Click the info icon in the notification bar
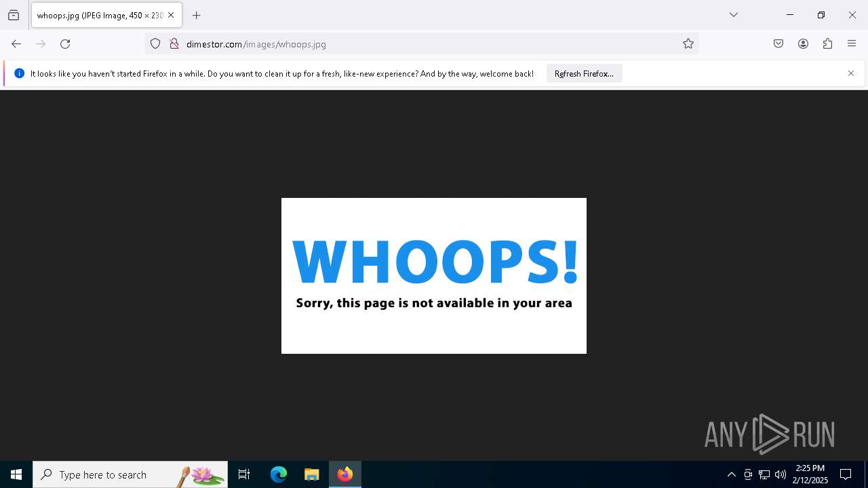Image resolution: width=868 pixels, height=488 pixels. [x=19, y=73]
